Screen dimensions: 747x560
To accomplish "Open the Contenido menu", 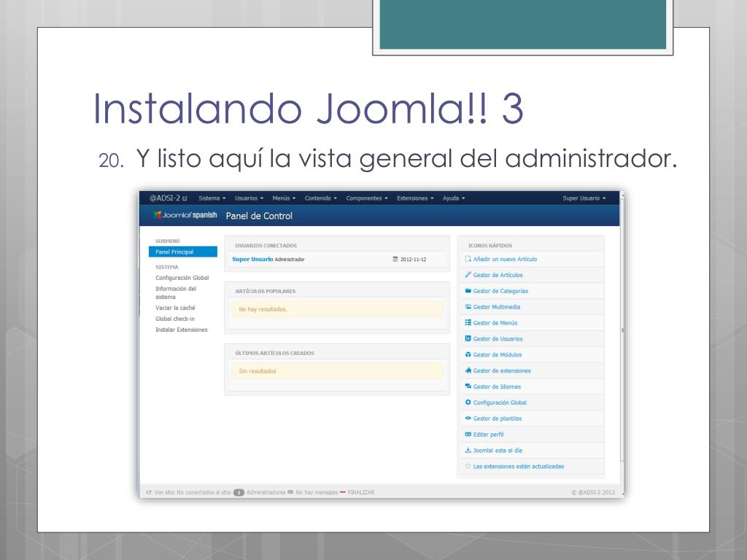I will [321, 198].
